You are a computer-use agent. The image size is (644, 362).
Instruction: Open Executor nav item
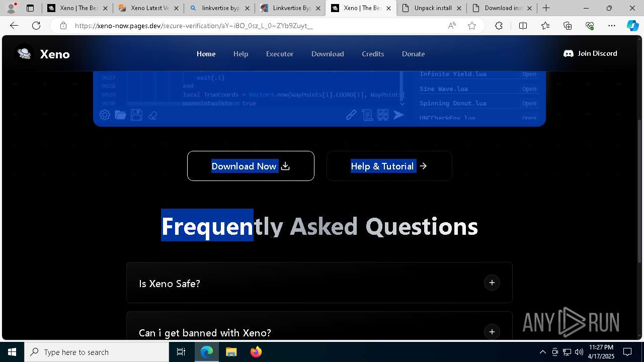click(x=280, y=54)
